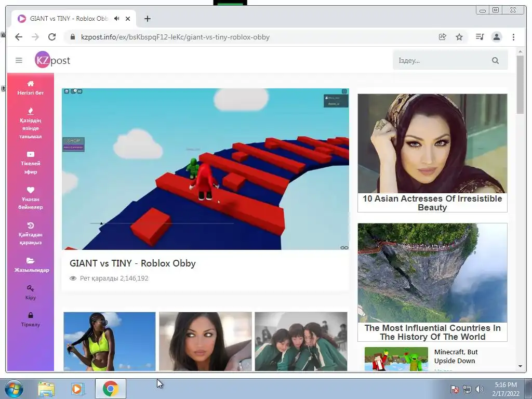Viewport: 532px width, 399px height.
Task: Click the Chrome forward arrow
Action: [x=35, y=37]
